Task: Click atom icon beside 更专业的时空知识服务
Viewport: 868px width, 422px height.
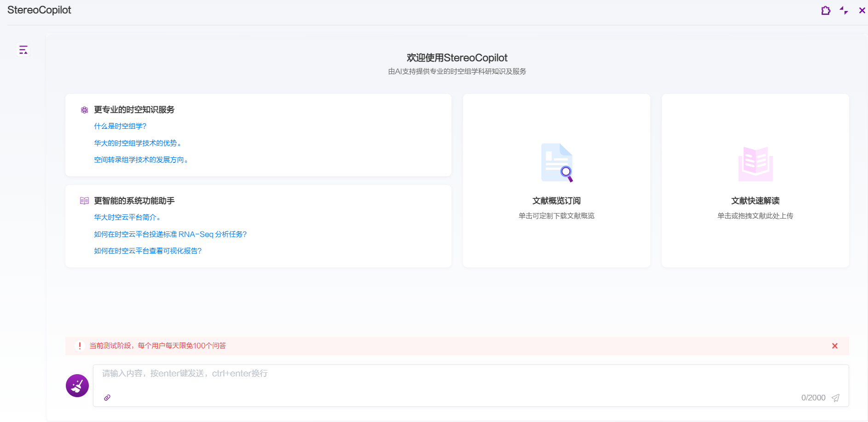Action: tap(84, 110)
